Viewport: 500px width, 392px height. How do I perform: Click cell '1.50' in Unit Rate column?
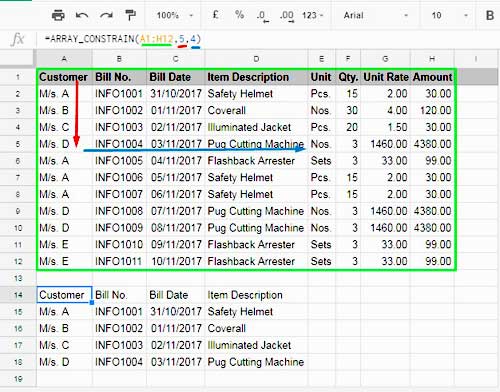[x=385, y=127]
